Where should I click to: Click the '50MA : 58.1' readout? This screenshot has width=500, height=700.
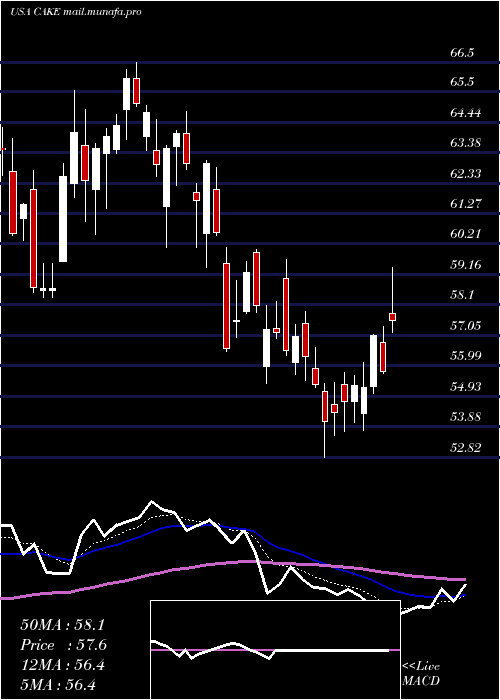pyautogui.click(x=62, y=625)
